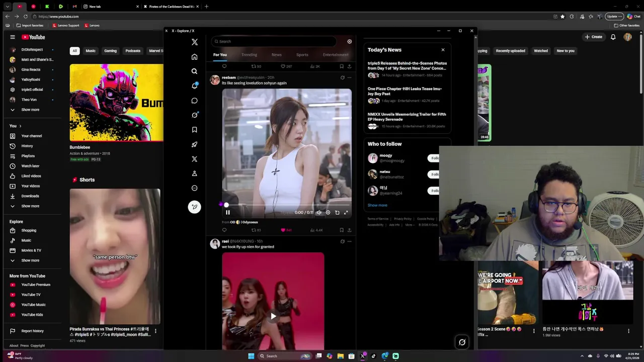
Task: Select the Gaming chip on YouTube
Action: click(110, 51)
